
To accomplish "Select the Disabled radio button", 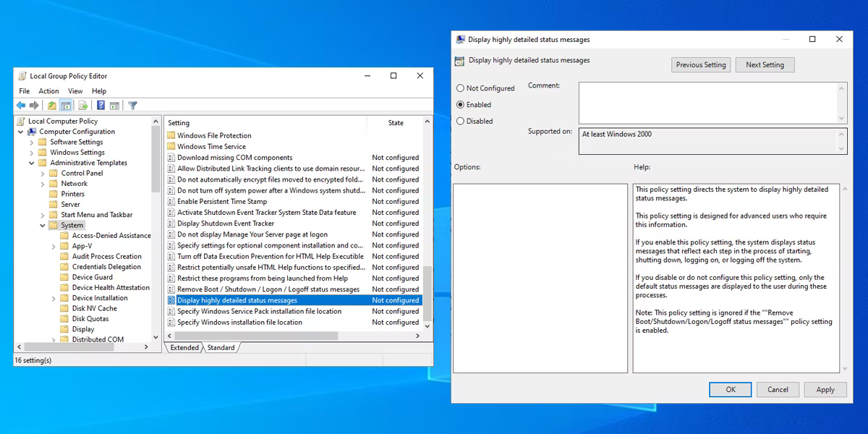I will (460, 122).
